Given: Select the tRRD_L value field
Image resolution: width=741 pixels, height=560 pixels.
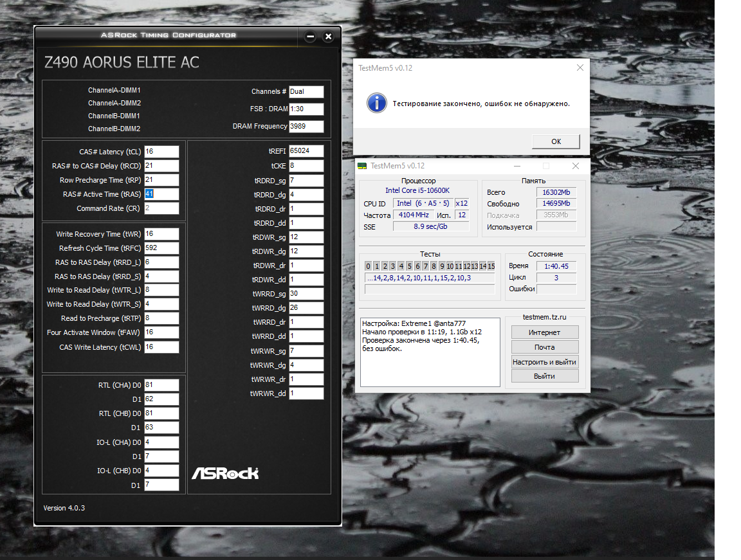Looking at the screenshot, I should [x=161, y=262].
